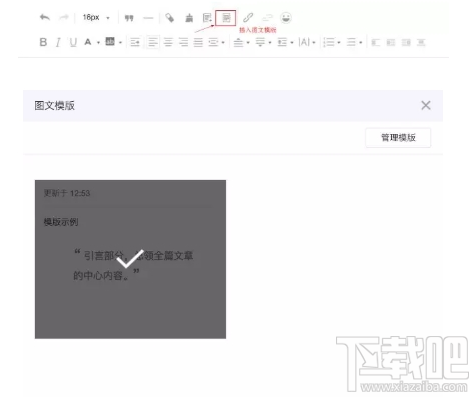The width and height of the screenshot is (476, 397).
Task: Expand the bulleted list style arrow
Action: pos(361,43)
